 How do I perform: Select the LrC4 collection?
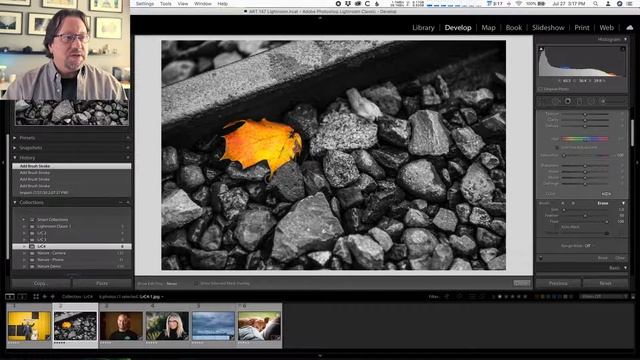tap(72, 247)
